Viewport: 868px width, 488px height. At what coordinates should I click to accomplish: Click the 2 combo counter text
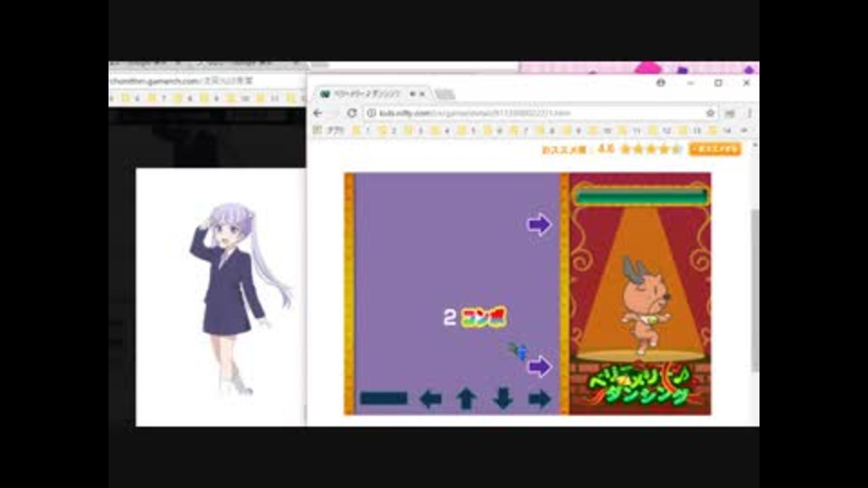point(475,317)
